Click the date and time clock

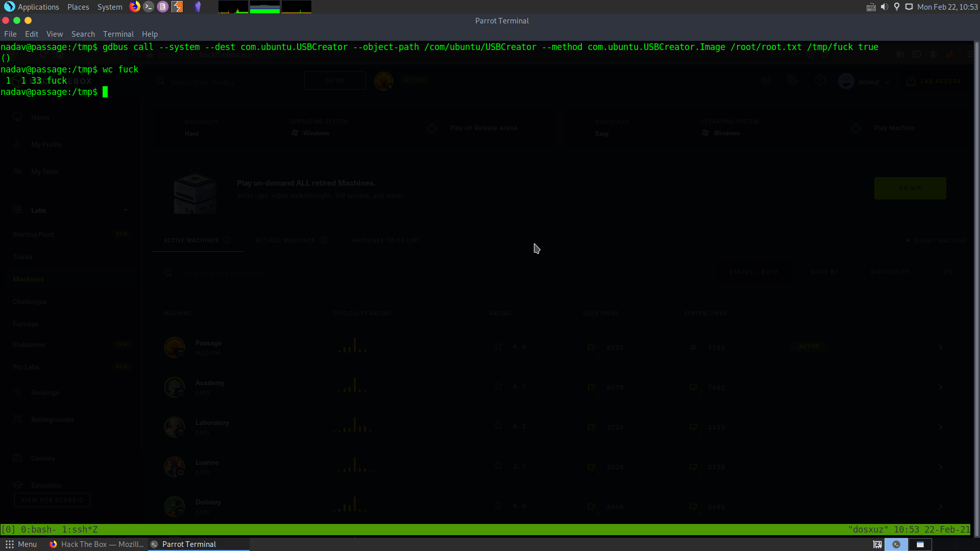pos(947,7)
